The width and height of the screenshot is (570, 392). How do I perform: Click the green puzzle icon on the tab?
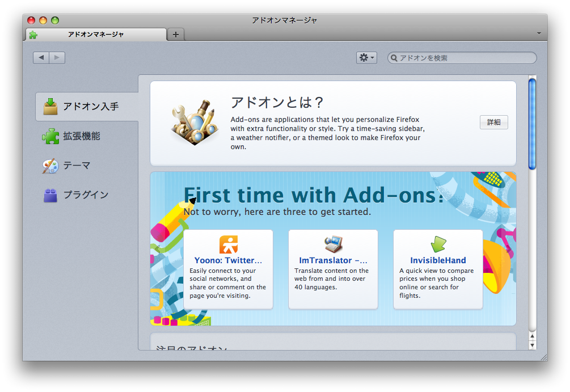tap(32, 34)
